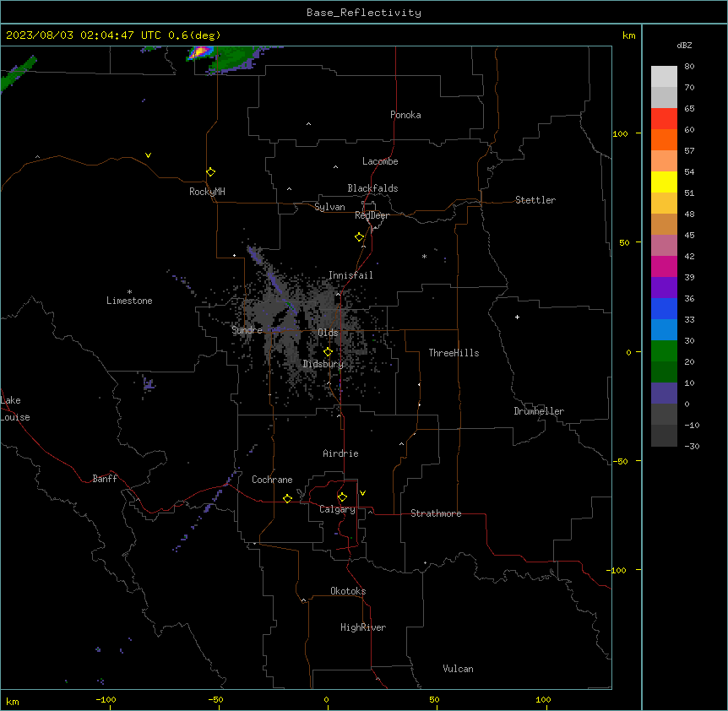Click the Sundre label
This screenshot has height=711, width=728.
247,330
